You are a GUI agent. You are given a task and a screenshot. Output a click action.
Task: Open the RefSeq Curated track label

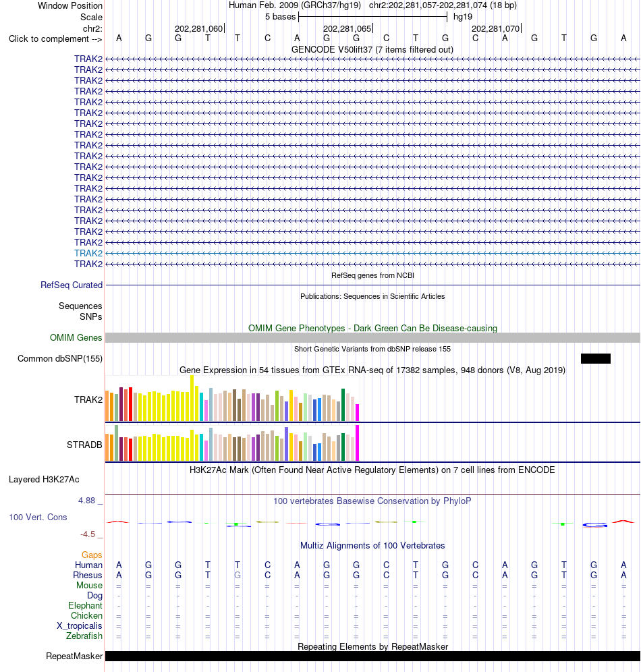click(x=72, y=285)
